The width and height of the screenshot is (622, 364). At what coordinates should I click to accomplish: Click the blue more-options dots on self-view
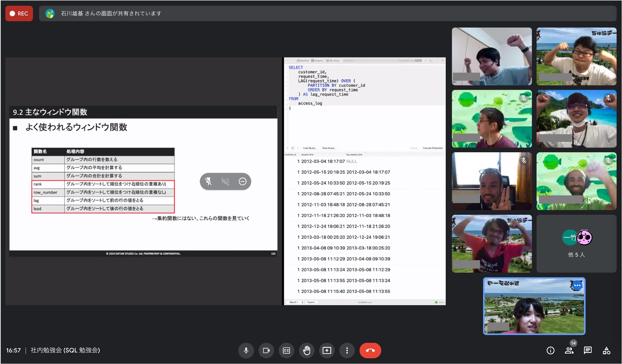click(577, 285)
